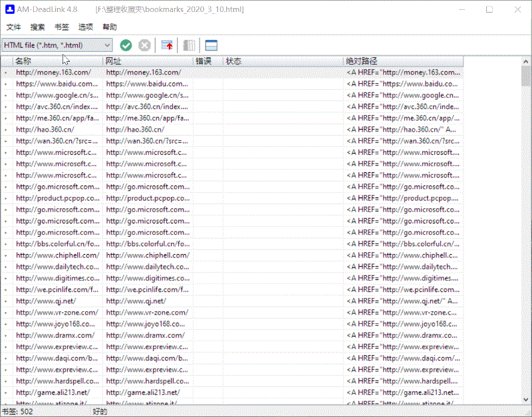
Task: Open the 文件 menu
Action: (x=14, y=27)
